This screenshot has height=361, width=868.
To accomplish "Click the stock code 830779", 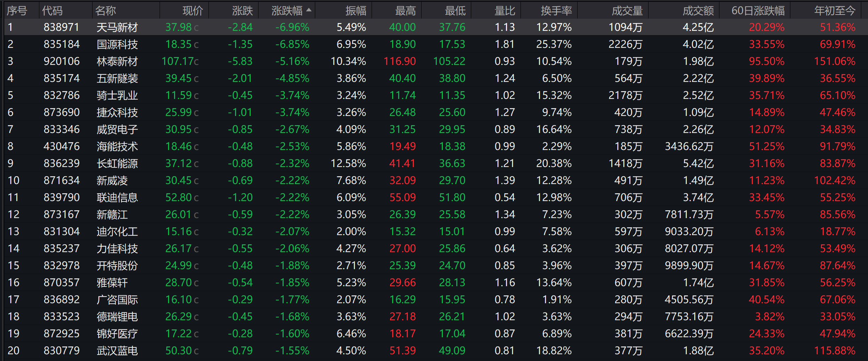I will (61, 351).
